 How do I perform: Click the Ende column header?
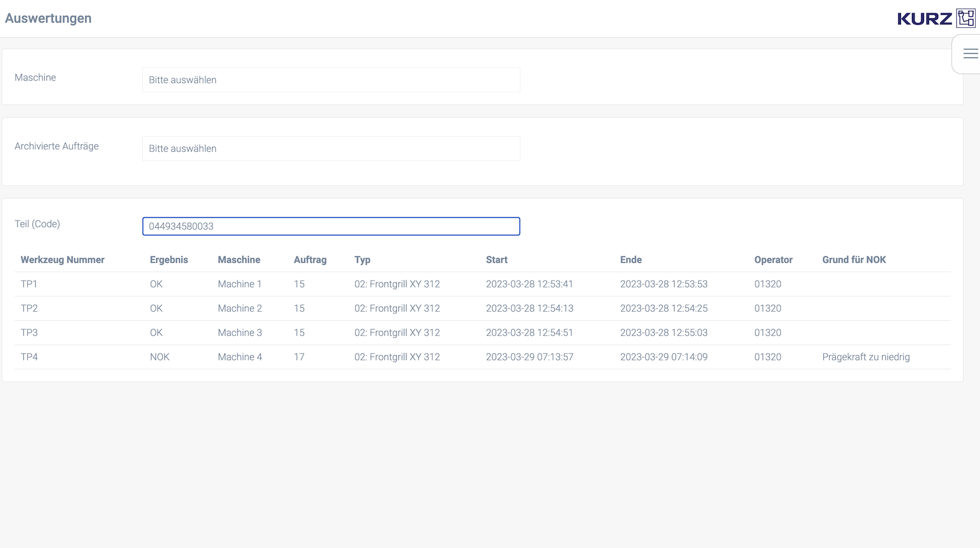click(630, 260)
